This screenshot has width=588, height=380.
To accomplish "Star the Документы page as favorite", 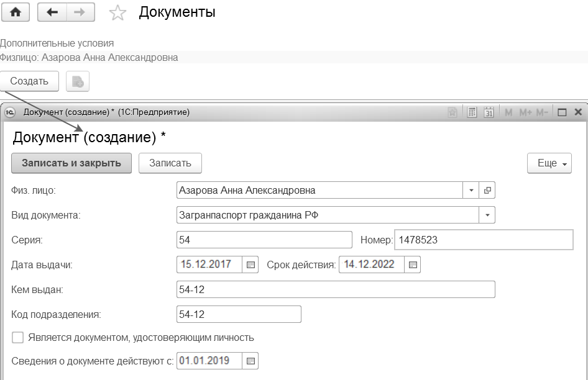I will click(x=117, y=13).
